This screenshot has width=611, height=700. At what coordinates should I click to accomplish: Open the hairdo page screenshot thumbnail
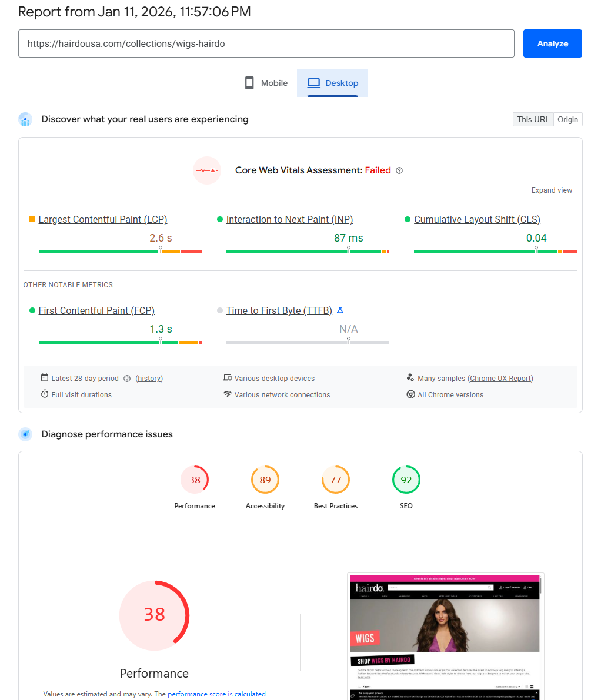[x=445, y=637]
